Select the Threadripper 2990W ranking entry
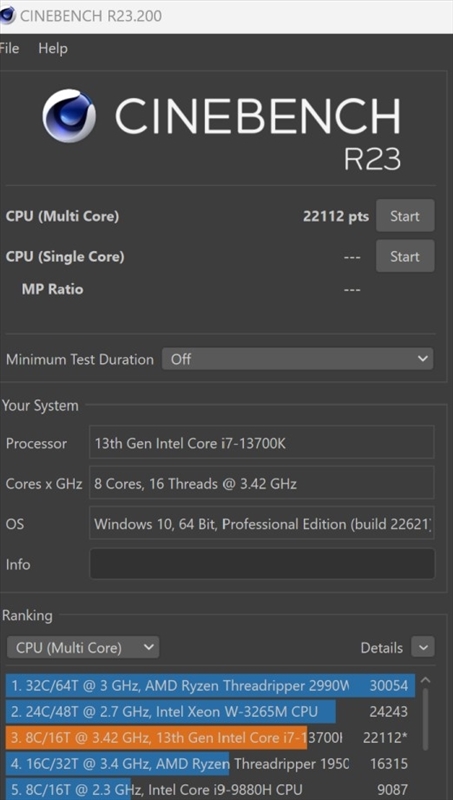Screen dimensions: 453x800 [x=211, y=685]
